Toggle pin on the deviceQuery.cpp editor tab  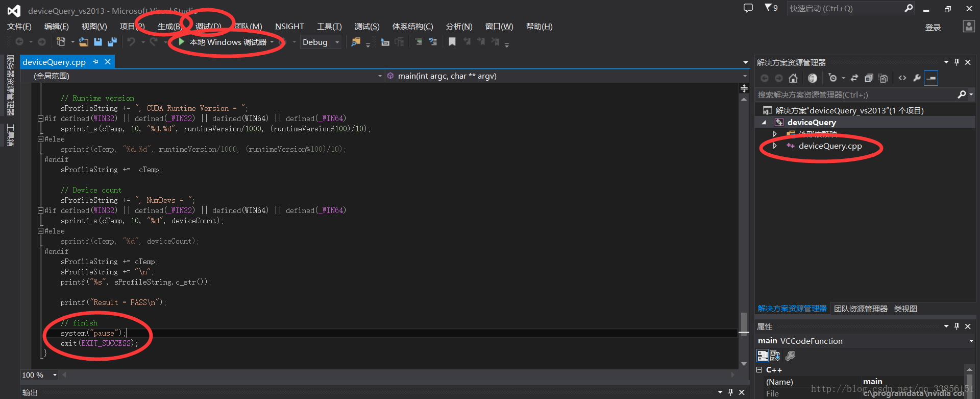point(95,62)
